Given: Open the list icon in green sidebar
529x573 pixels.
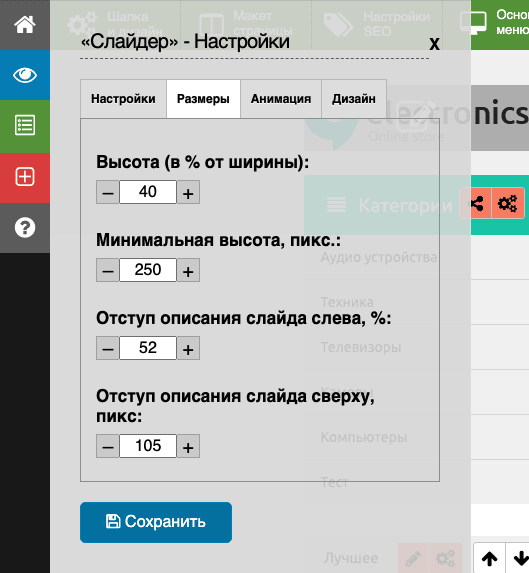Looking at the screenshot, I should (x=25, y=126).
